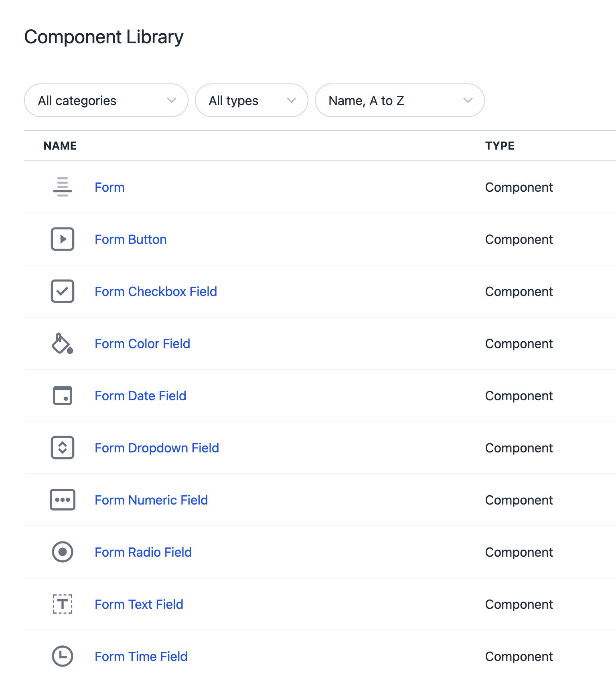Viewport: 616px width, 681px height.
Task: Open the Form Button link
Action: pos(131,239)
